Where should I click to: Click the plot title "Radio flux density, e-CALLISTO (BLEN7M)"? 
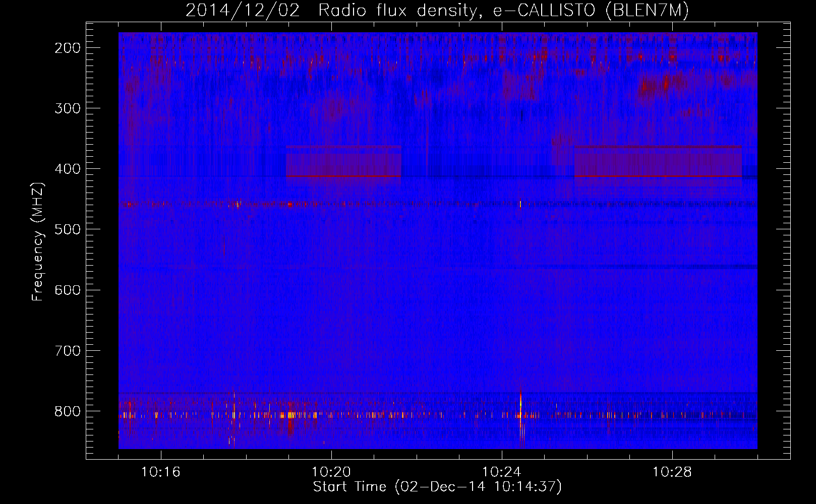[503, 11]
